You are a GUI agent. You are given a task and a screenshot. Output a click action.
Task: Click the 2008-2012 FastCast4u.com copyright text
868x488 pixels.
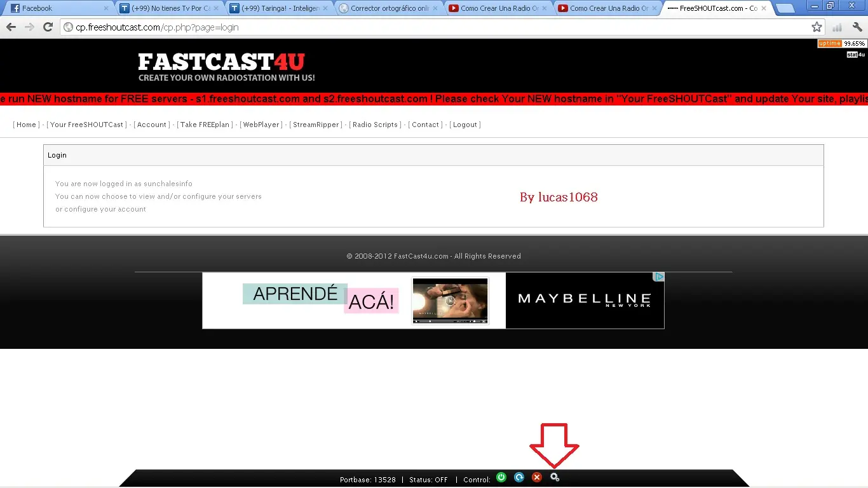coord(433,256)
